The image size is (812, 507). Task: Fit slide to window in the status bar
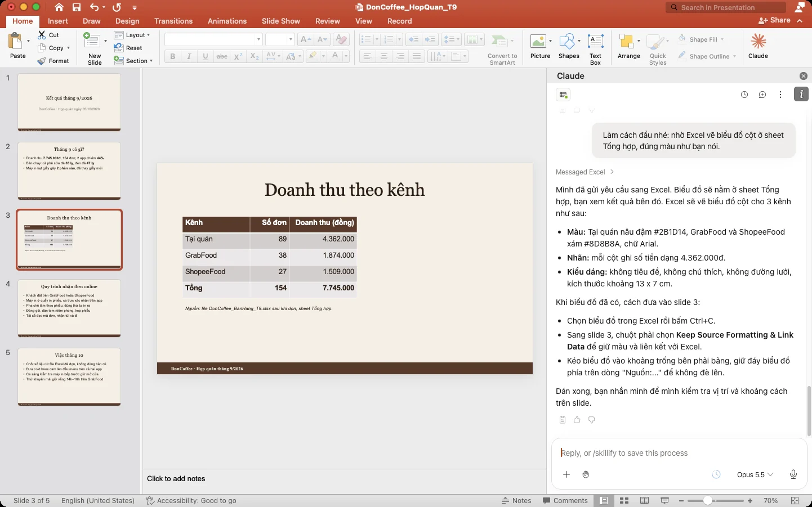pos(795,500)
